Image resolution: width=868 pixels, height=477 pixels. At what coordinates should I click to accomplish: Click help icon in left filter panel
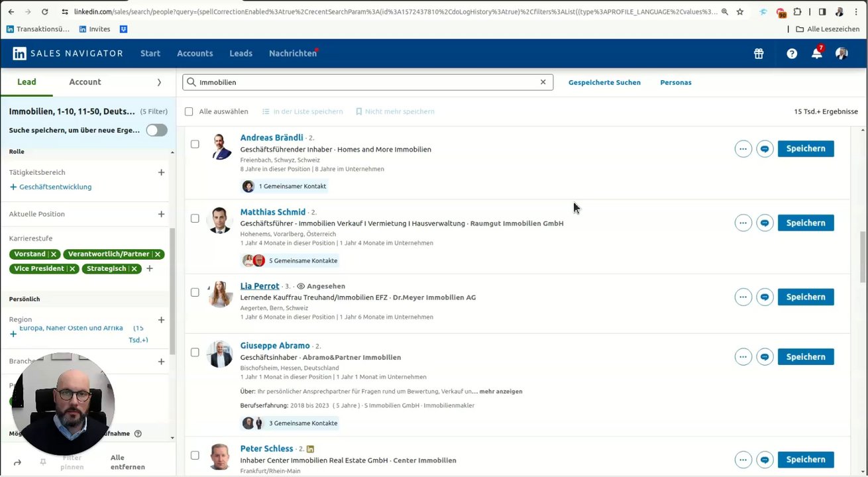coord(138,434)
